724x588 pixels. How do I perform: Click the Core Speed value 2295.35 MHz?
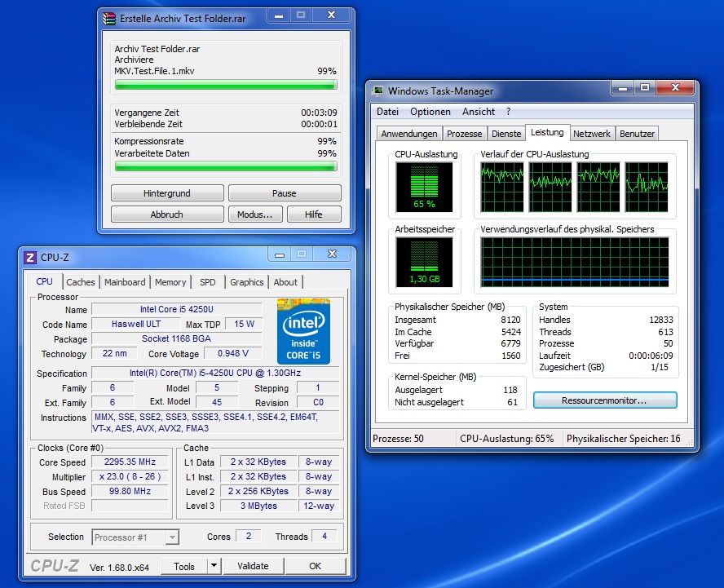click(130, 462)
